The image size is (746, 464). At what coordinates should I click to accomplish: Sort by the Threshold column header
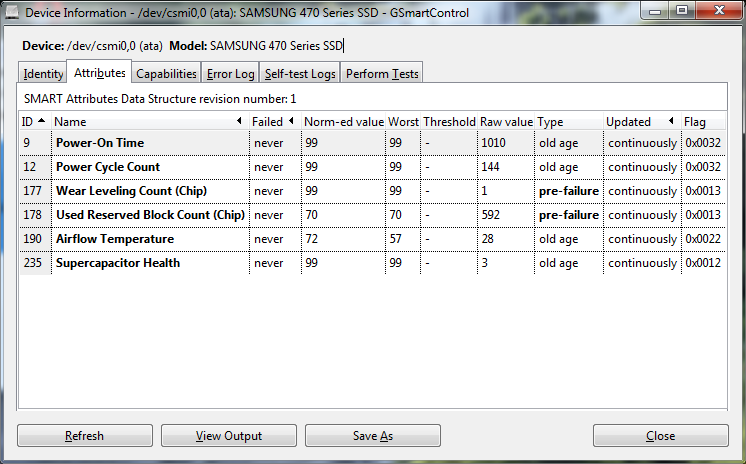(x=449, y=122)
